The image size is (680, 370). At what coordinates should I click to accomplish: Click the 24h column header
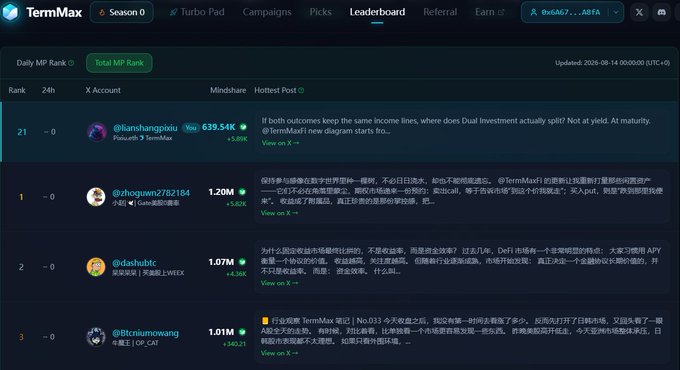click(x=48, y=90)
